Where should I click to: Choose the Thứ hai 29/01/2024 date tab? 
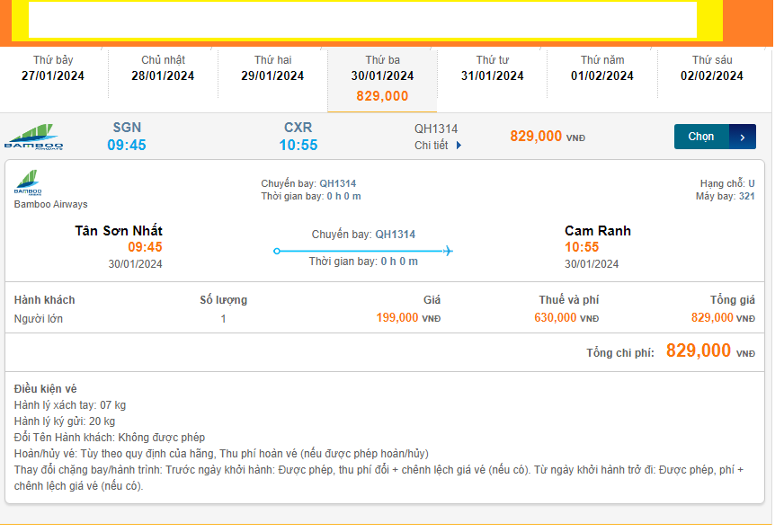click(272, 68)
